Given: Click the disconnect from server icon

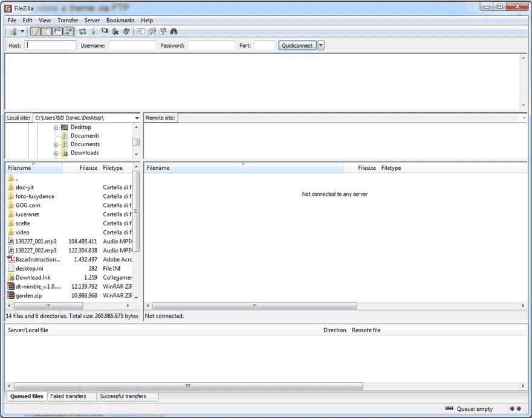Looking at the screenshot, I should coord(115,31).
